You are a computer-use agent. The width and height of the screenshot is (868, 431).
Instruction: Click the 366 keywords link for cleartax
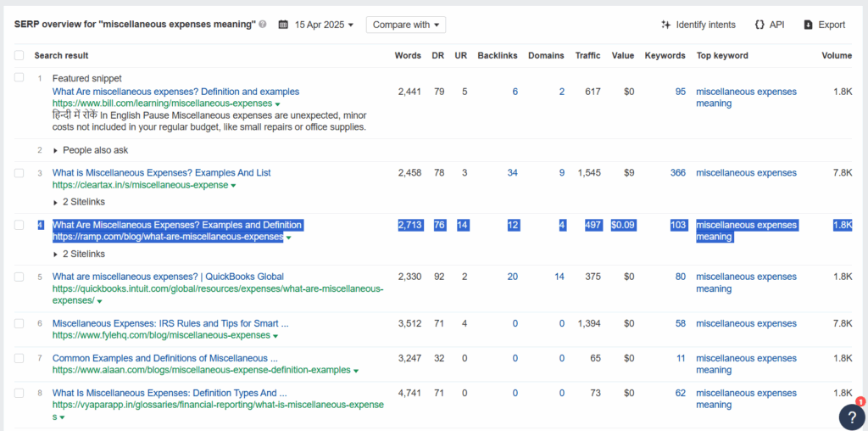[x=678, y=173]
